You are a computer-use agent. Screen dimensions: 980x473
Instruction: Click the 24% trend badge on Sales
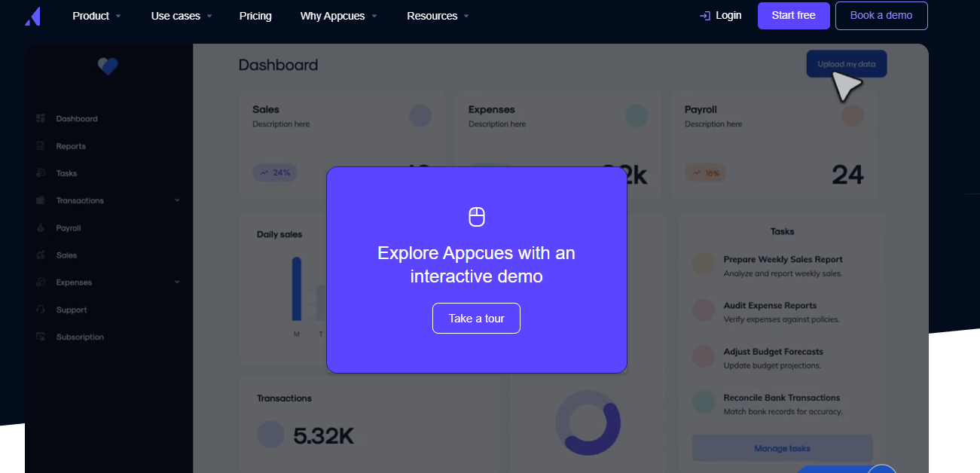point(275,172)
